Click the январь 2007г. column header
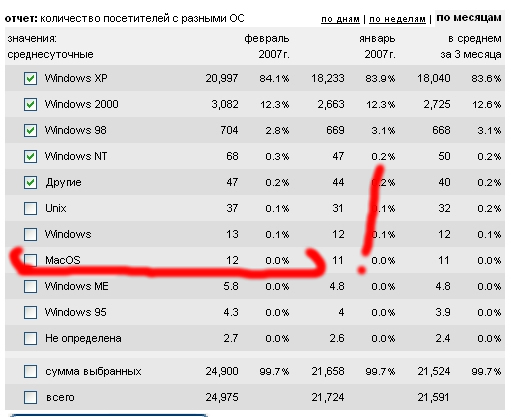Viewport: 517px width, 417px height. 377,46
